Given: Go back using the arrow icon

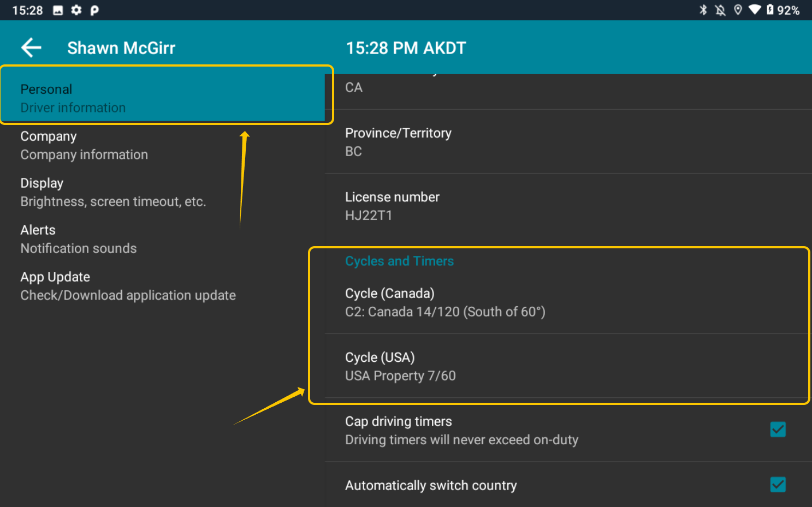Looking at the screenshot, I should coord(31,48).
